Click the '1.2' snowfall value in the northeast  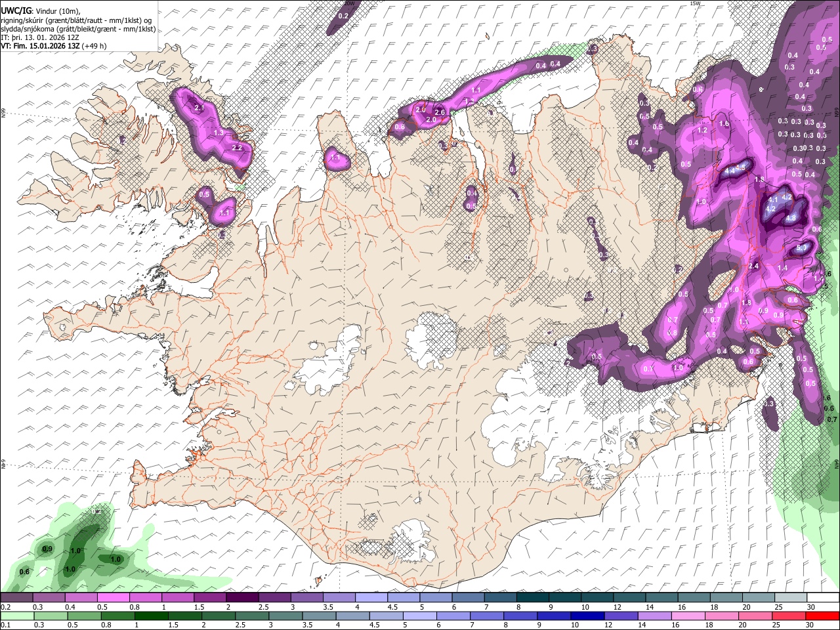pos(702,130)
